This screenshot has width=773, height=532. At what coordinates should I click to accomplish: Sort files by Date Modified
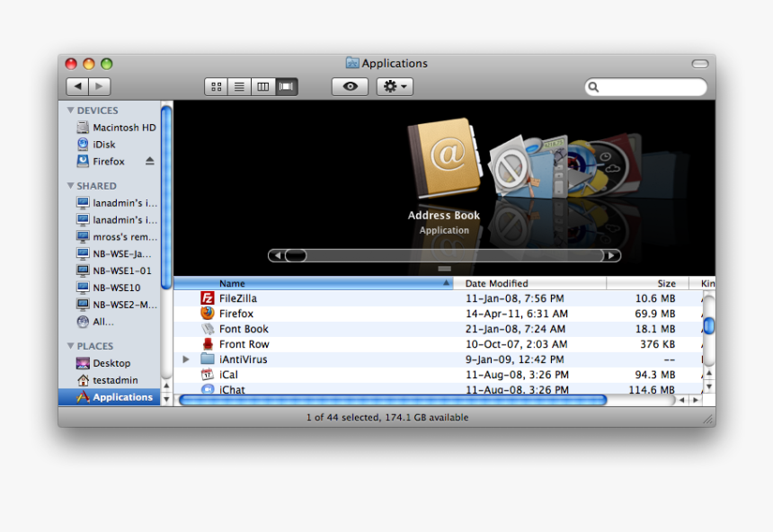(x=496, y=282)
